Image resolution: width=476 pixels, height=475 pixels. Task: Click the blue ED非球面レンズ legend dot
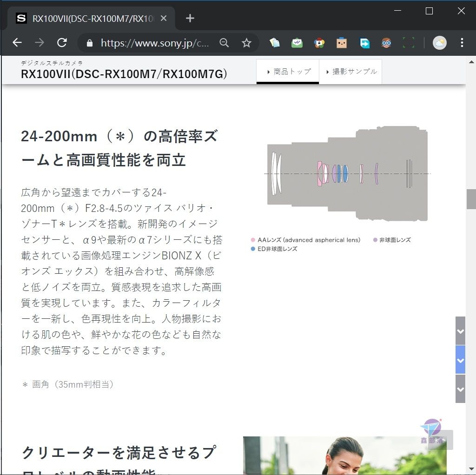(253, 249)
